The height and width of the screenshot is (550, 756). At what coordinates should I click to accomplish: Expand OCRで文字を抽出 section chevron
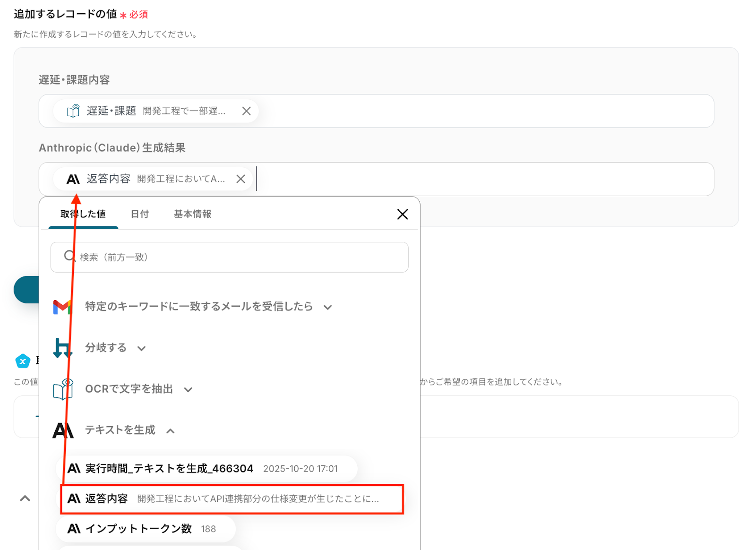188,390
